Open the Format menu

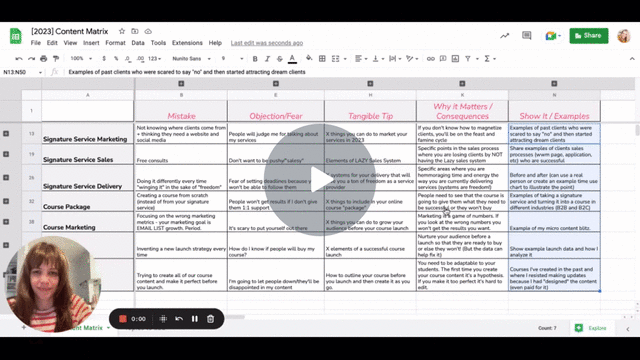[115, 43]
